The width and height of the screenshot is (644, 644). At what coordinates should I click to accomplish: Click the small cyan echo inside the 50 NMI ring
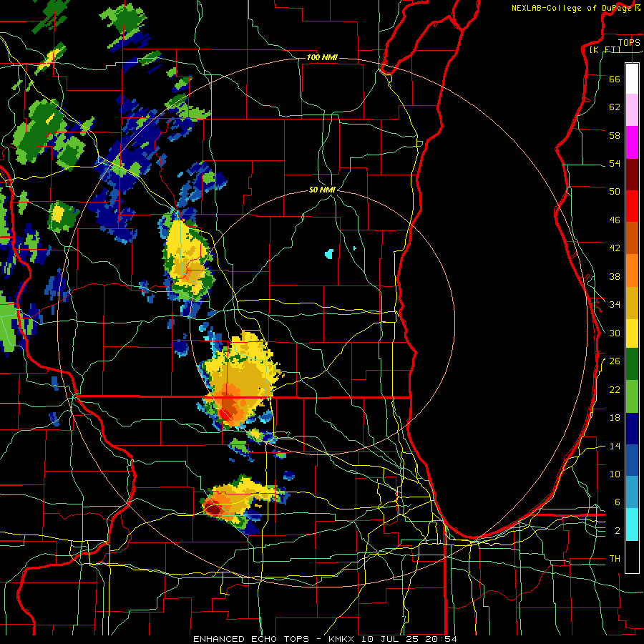(x=329, y=254)
